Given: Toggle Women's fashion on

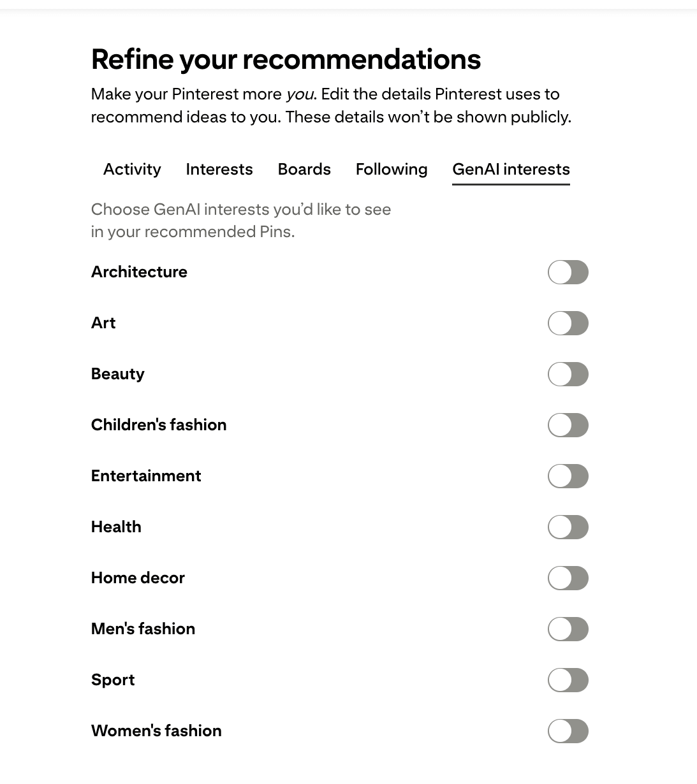Looking at the screenshot, I should [568, 731].
